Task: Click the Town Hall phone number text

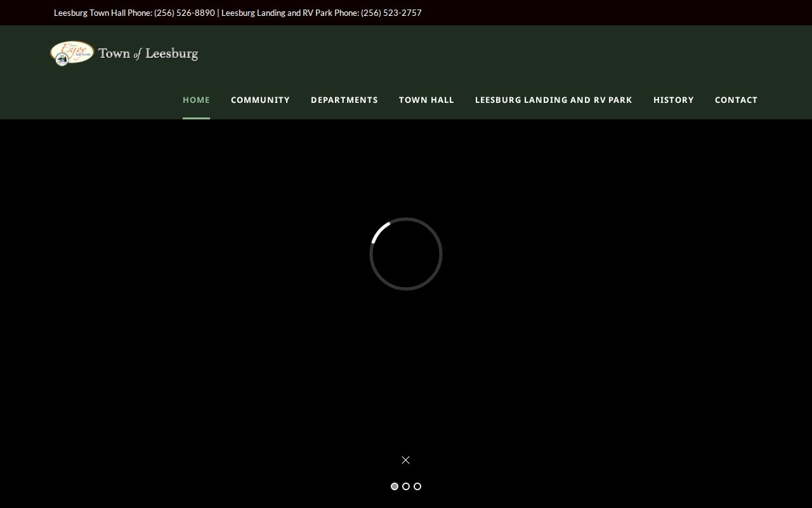Action: pyautogui.click(x=185, y=13)
